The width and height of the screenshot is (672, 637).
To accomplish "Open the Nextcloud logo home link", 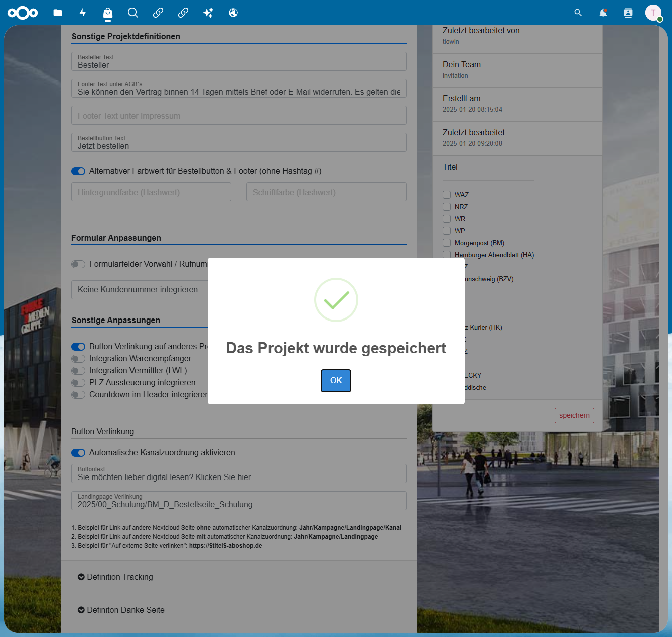I will click(23, 13).
